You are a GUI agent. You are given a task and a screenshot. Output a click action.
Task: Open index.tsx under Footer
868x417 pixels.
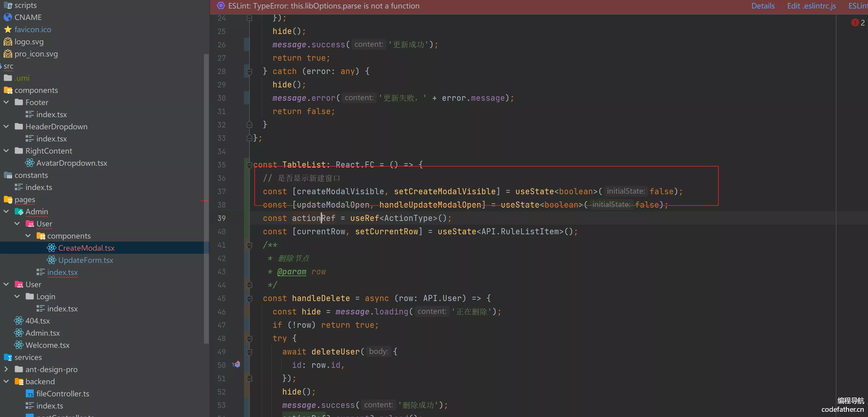pyautogui.click(x=46, y=114)
